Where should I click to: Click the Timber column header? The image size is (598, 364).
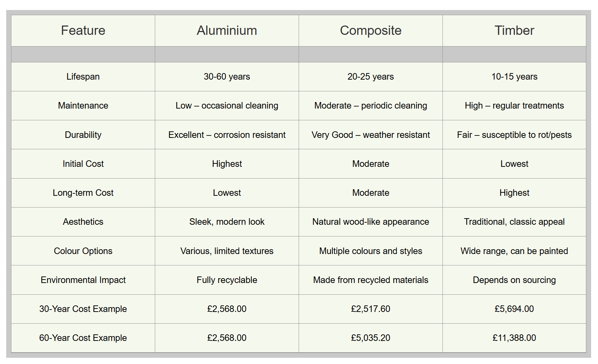514,31
